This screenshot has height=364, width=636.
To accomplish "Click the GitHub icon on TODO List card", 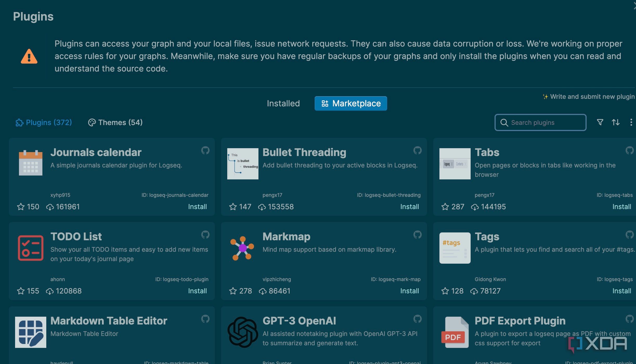I will [205, 235].
